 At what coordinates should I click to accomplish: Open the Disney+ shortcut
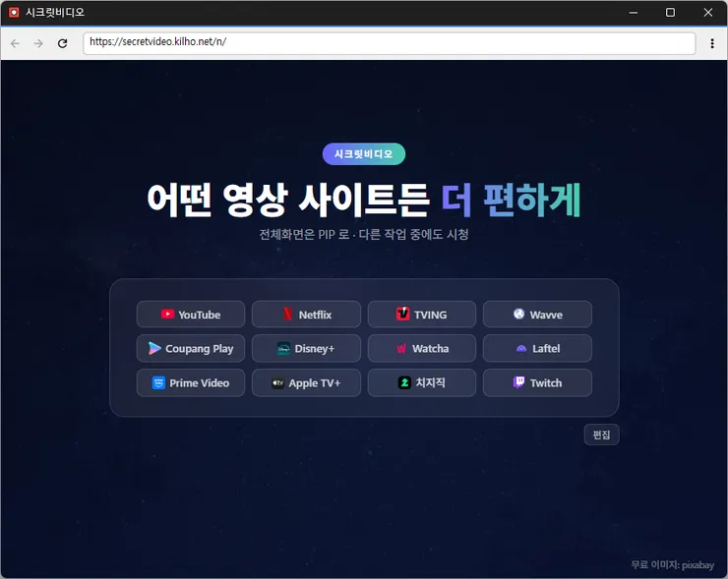[x=306, y=348]
